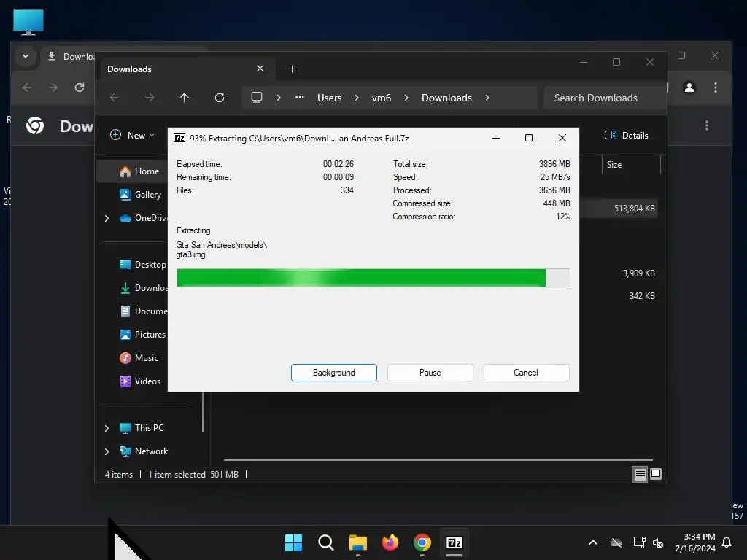Click the Explorer back arrow

point(115,98)
